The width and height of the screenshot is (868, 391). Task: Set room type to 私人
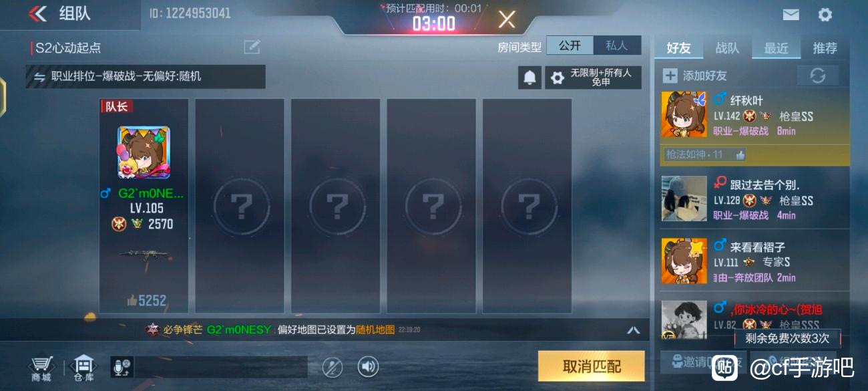click(x=617, y=45)
